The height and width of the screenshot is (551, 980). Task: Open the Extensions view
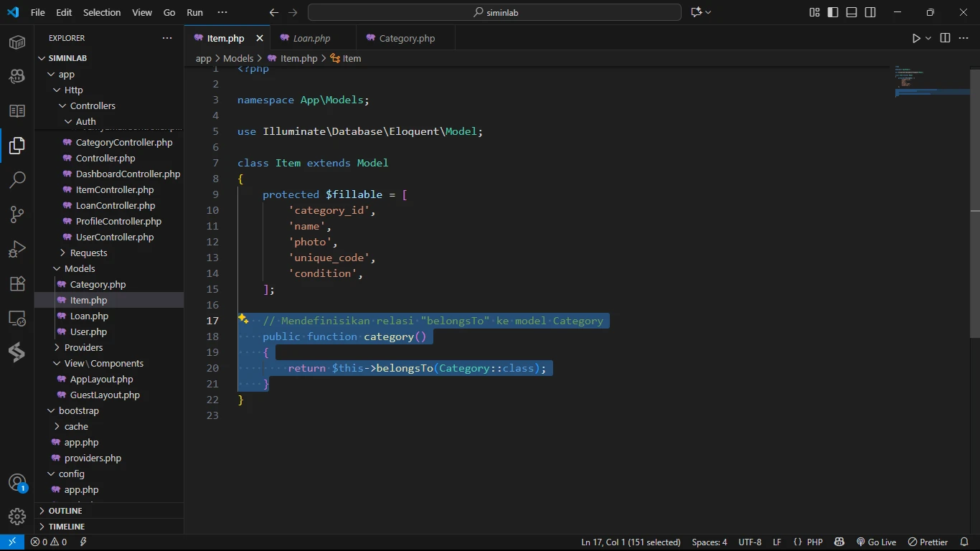(17, 283)
